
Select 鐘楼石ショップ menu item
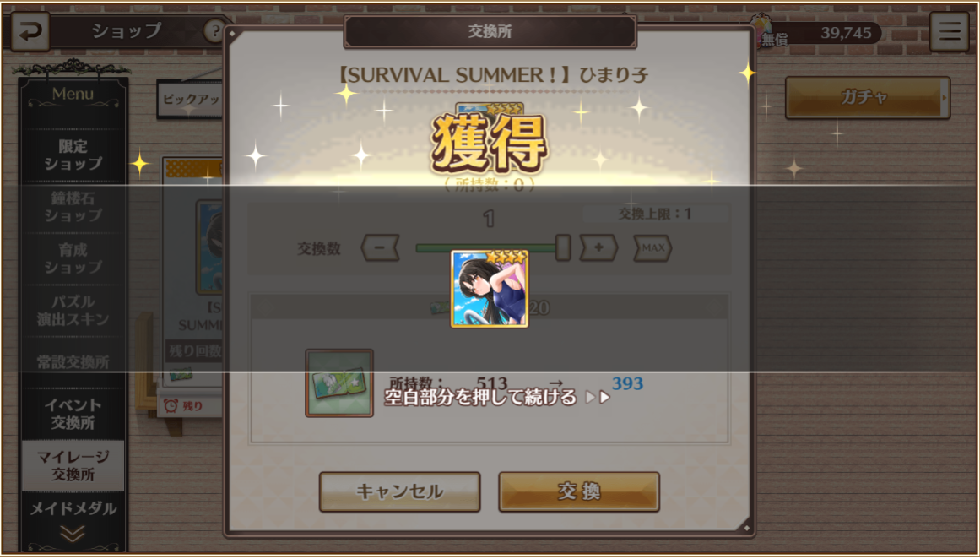pyautogui.click(x=73, y=207)
